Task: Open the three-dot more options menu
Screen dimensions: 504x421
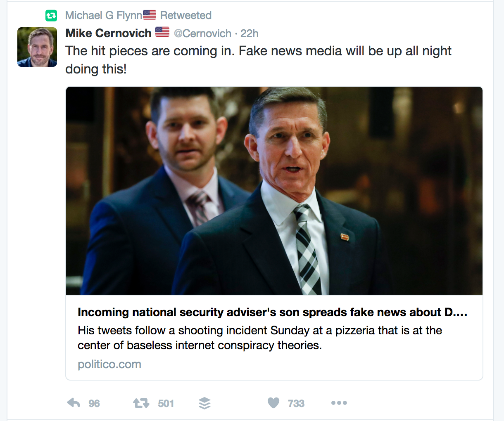Action: click(x=339, y=403)
